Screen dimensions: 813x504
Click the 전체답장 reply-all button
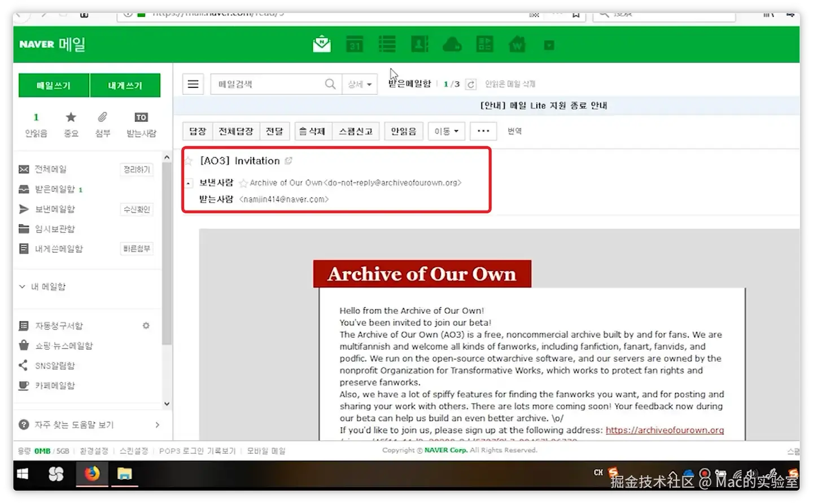[x=236, y=131]
